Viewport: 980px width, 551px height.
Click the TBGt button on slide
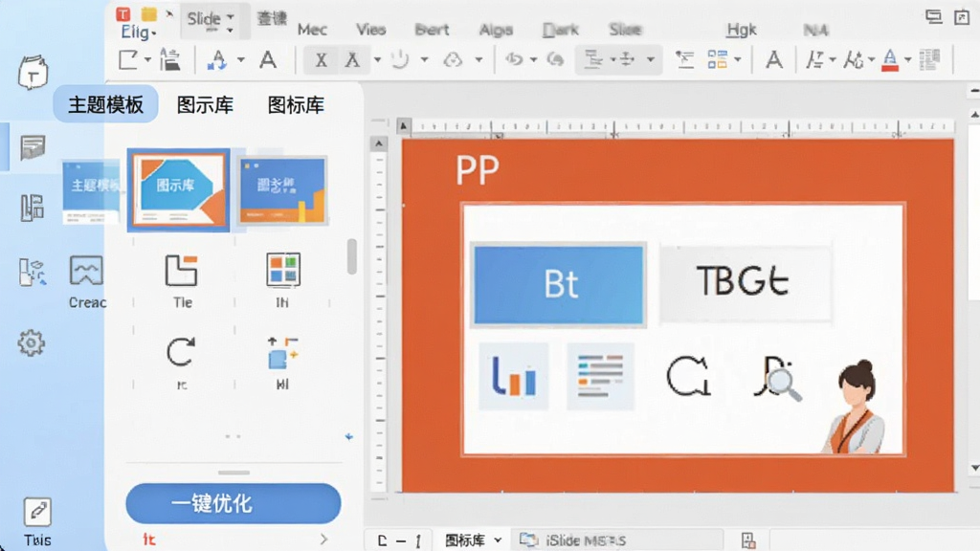(x=745, y=282)
